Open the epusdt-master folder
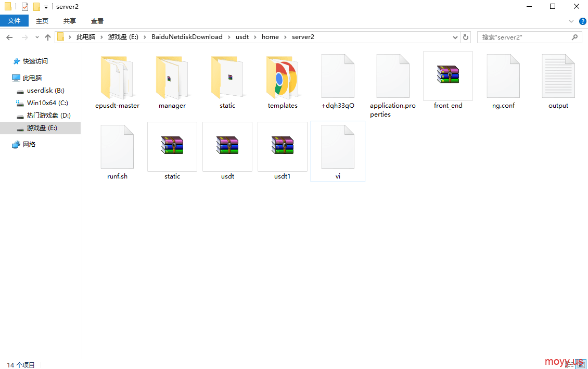The height and width of the screenshot is (369, 588). coord(117,78)
